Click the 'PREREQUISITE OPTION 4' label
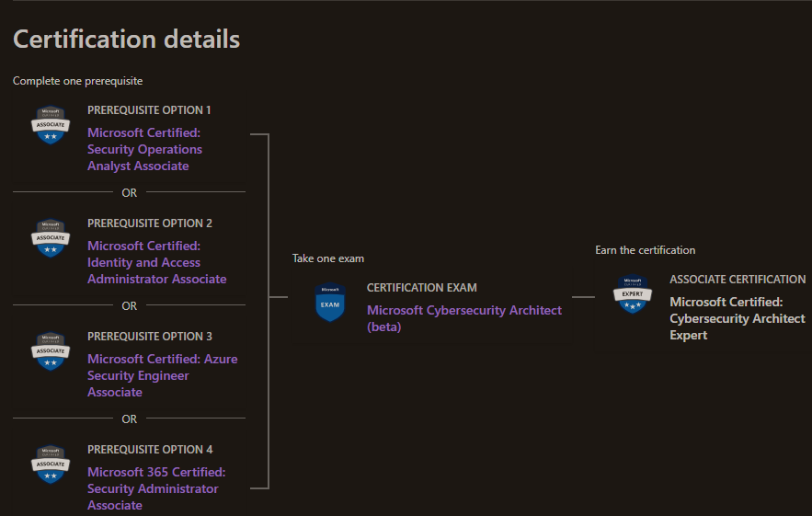 pyautogui.click(x=150, y=450)
